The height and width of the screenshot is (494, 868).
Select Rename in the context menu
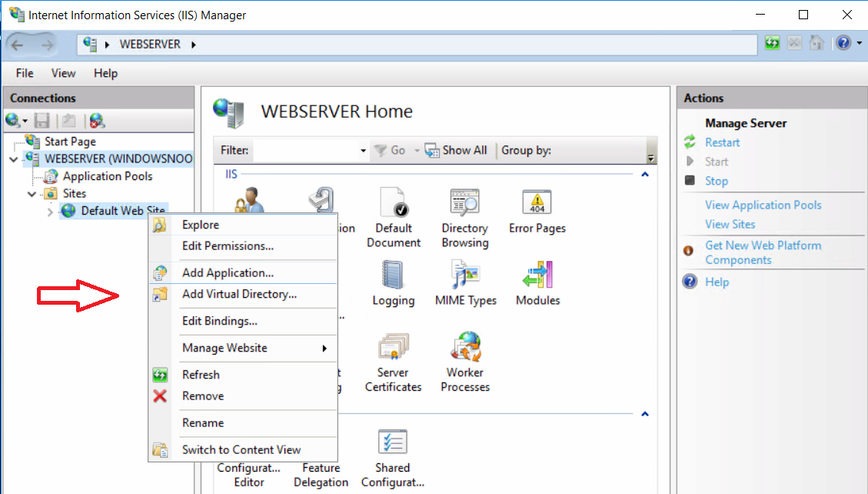(x=243, y=422)
